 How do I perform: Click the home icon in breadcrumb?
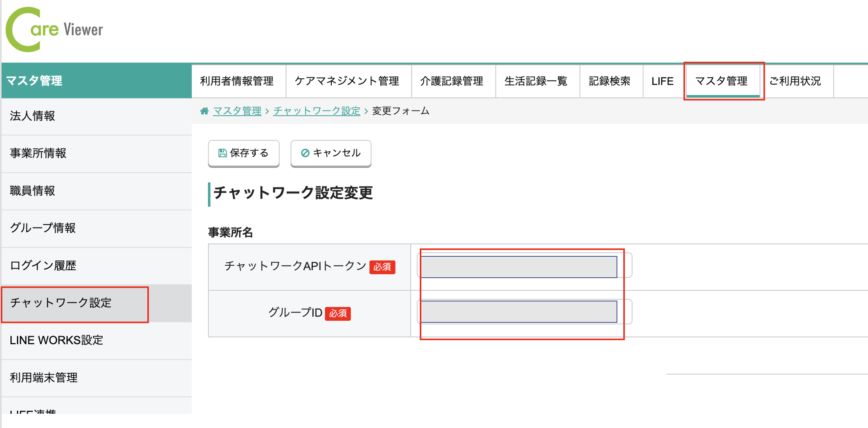point(204,111)
